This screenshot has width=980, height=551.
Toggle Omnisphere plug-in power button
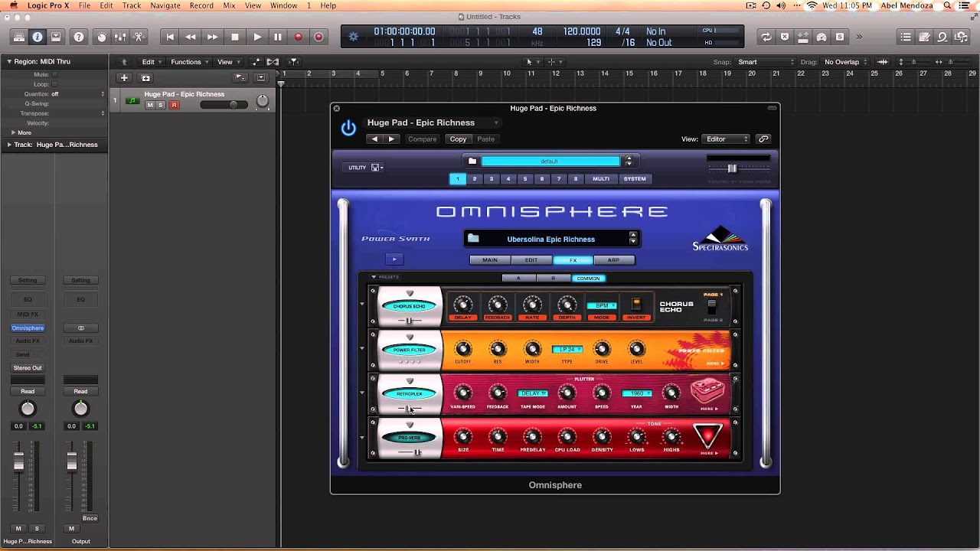coord(348,128)
